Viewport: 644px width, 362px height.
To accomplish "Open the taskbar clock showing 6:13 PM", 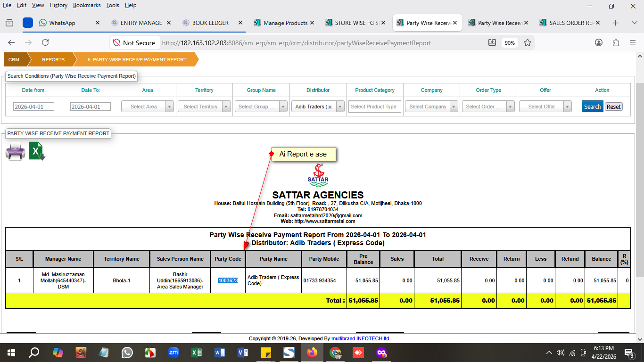I will tap(603, 352).
